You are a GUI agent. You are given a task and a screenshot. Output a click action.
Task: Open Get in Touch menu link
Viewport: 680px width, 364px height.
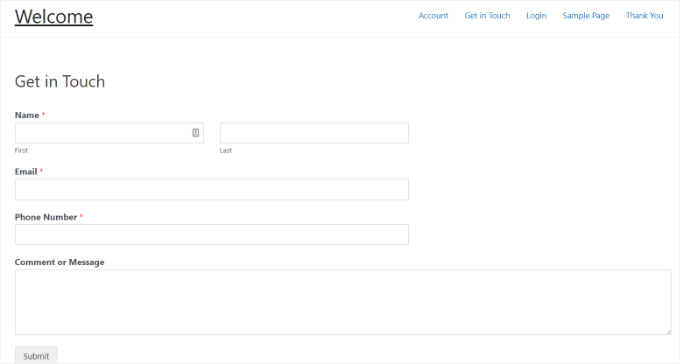(487, 16)
